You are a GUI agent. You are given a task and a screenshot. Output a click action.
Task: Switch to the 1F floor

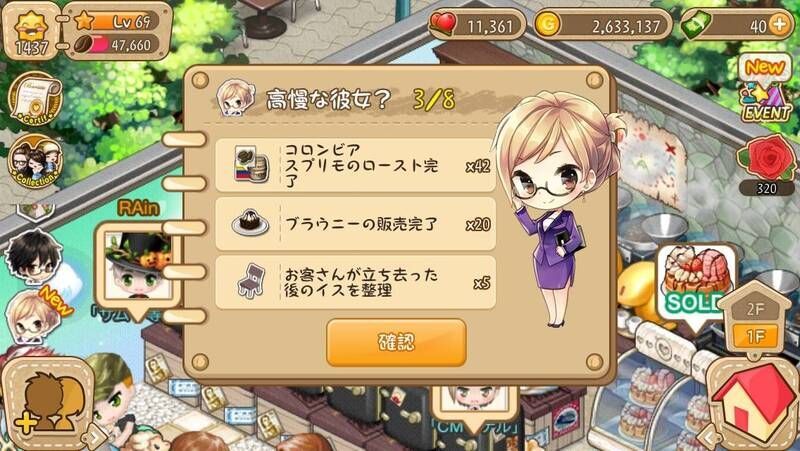pyautogui.click(x=755, y=336)
